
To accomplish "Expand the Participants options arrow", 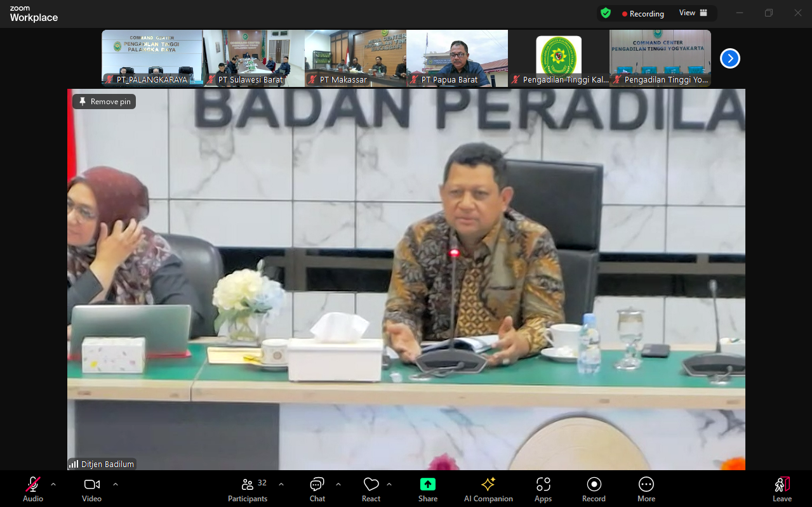I will [x=281, y=484].
